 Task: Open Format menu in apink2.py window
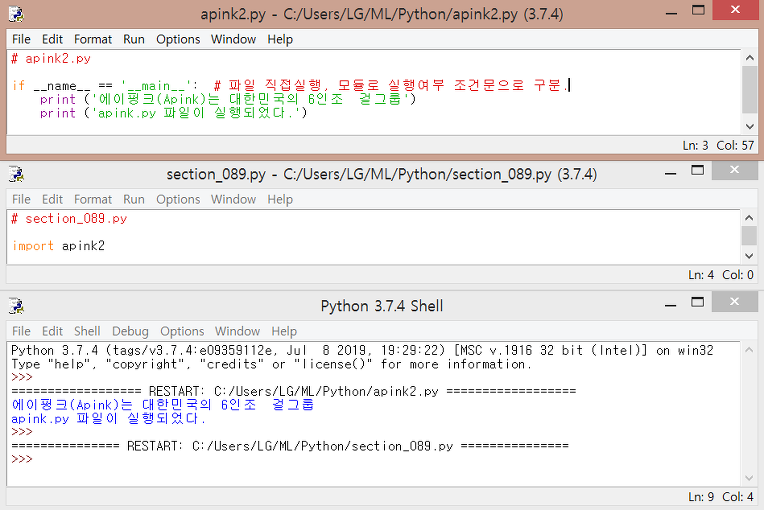(x=93, y=39)
